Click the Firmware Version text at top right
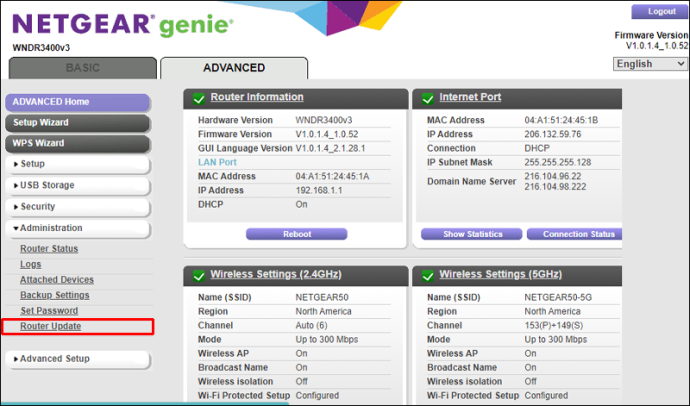Image resolution: width=690 pixels, height=406 pixels. pos(651,35)
